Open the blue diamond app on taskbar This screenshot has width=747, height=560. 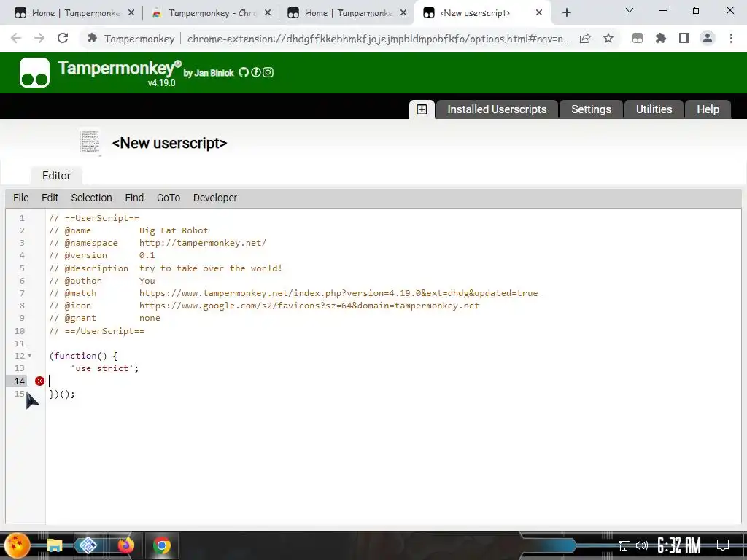click(88, 545)
